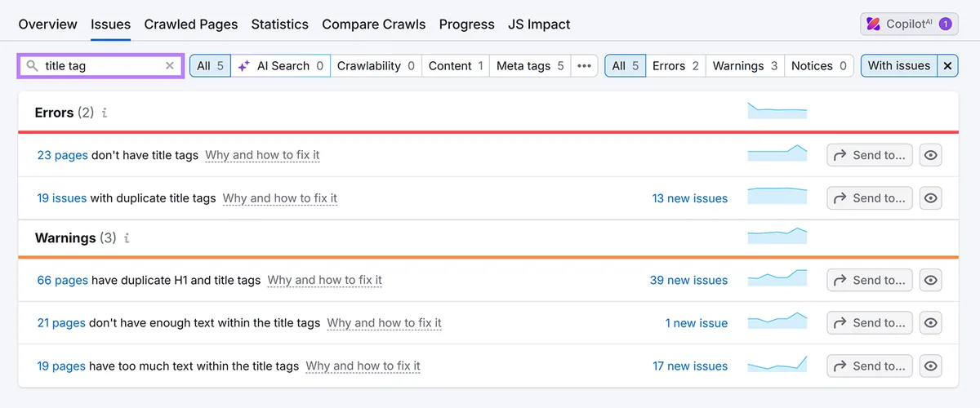This screenshot has width=980, height=408.
Task: Open fix help for missing title tags
Action: (262, 155)
